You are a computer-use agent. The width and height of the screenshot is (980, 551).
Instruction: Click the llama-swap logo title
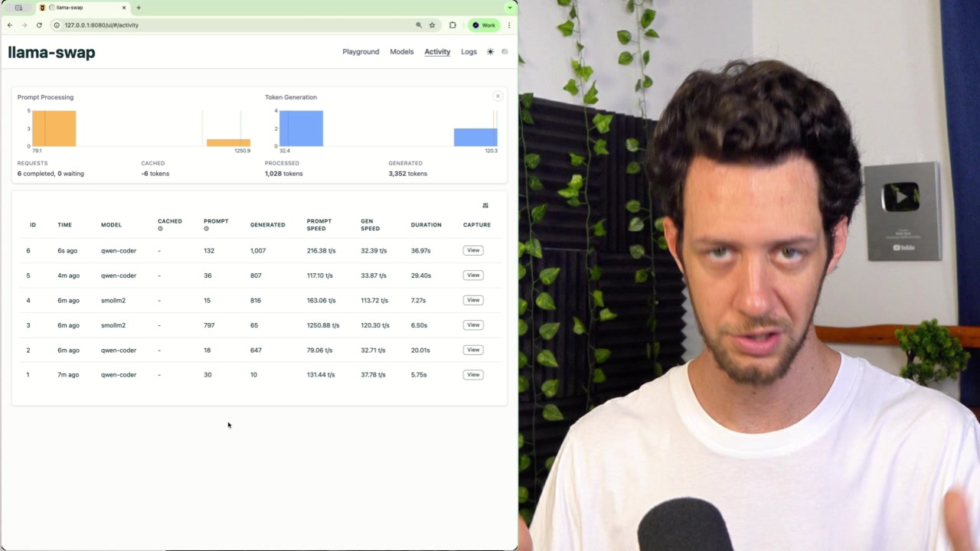pos(51,52)
